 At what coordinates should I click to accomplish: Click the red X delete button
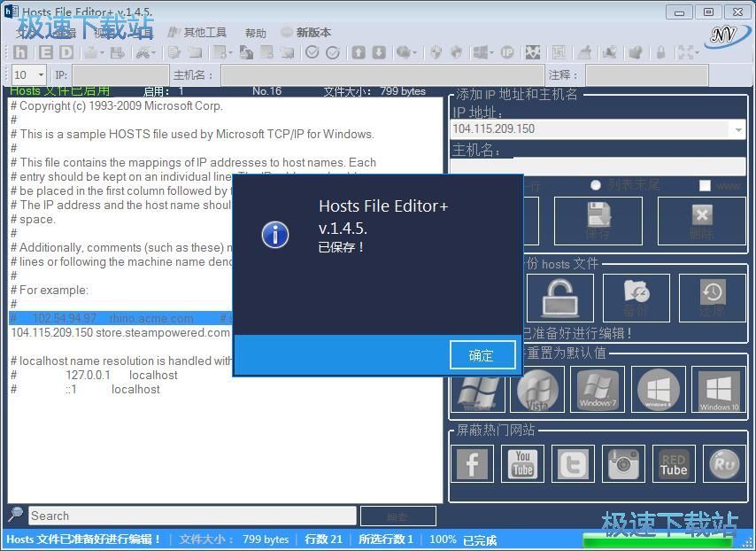tap(701, 221)
